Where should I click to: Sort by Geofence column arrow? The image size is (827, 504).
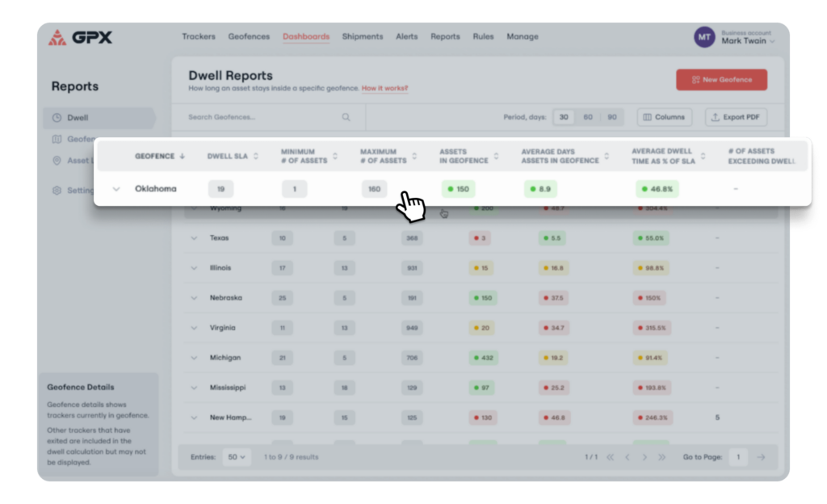(183, 156)
